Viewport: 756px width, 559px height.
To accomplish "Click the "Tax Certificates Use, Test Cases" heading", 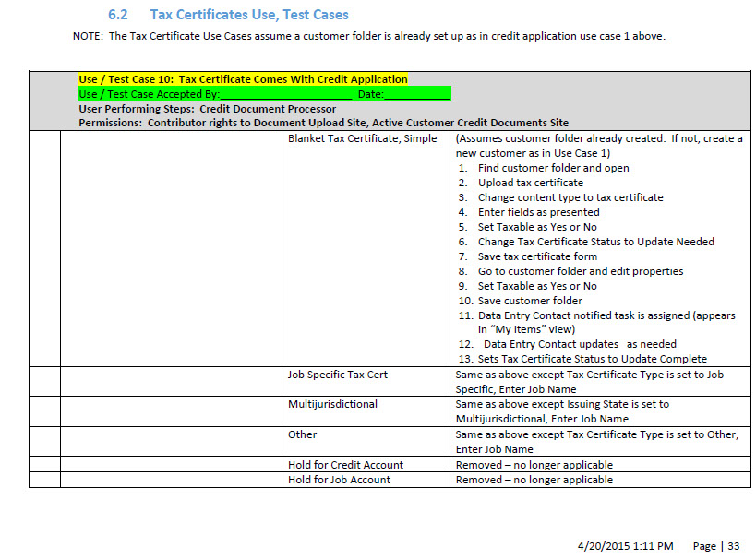I will coord(249,15).
